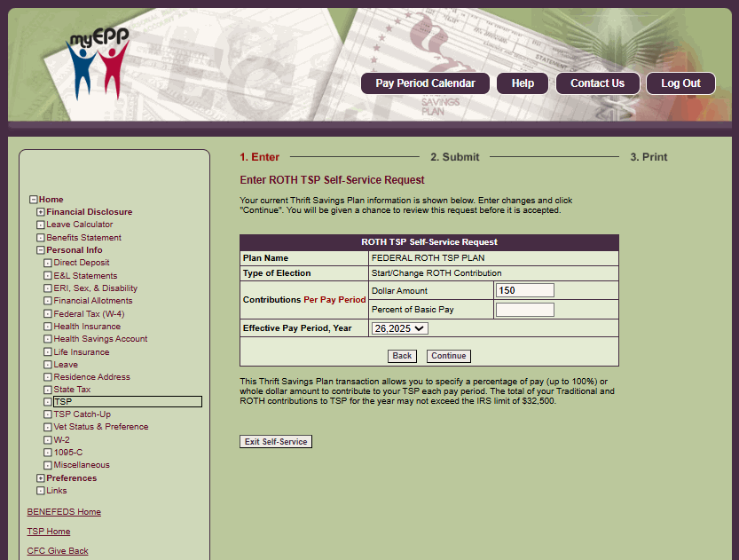Click the Back button

(x=402, y=356)
